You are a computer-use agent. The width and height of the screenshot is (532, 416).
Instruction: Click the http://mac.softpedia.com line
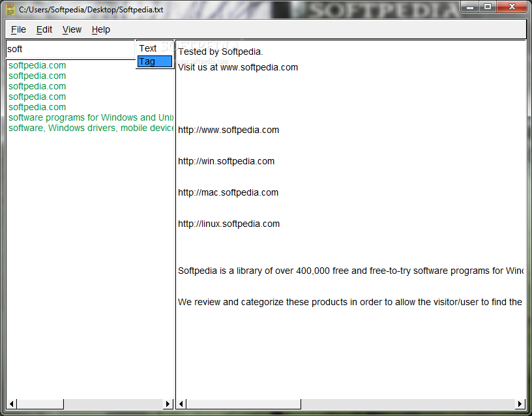click(x=228, y=192)
